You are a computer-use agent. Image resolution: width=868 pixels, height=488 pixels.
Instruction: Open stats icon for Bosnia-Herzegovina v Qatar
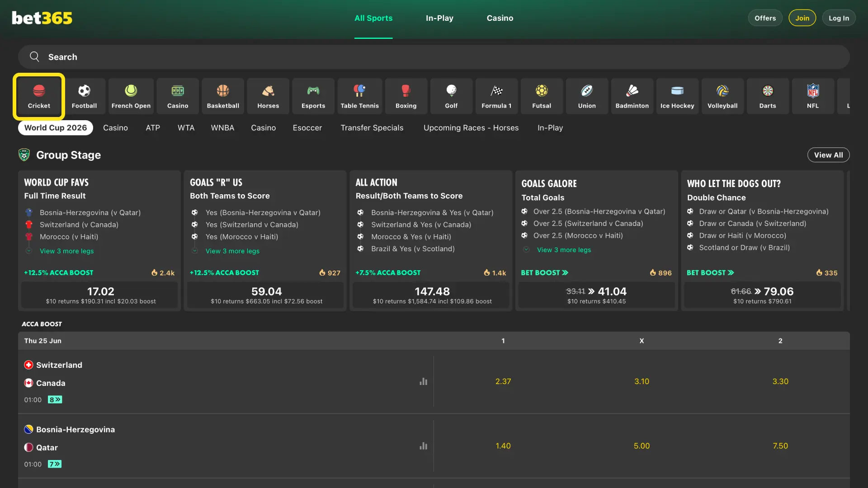423,446
